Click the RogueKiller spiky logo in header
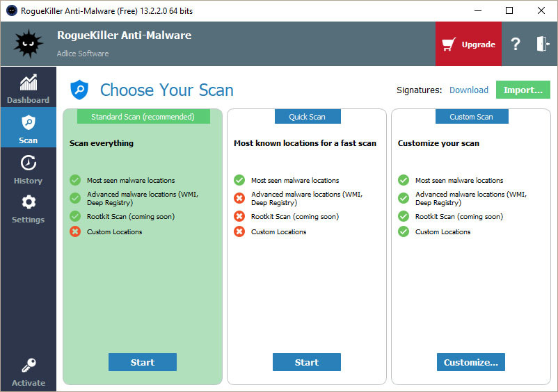558x392 pixels. [x=28, y=44]
